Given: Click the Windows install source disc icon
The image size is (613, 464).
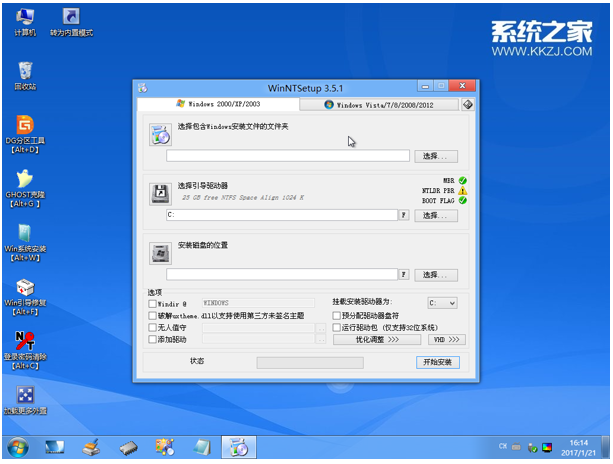Looking at the screenshot, I should pyautogui.click(x=160, y=135).
